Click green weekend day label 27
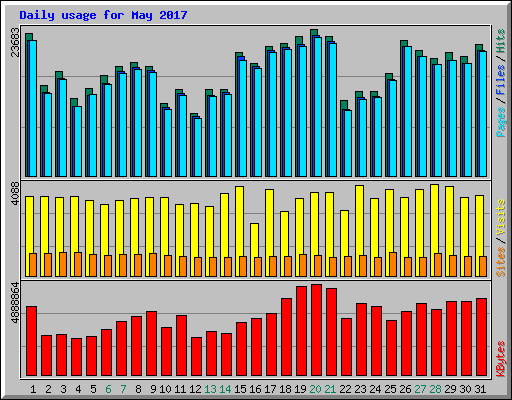The image size is (512, 400). [420, 389]
